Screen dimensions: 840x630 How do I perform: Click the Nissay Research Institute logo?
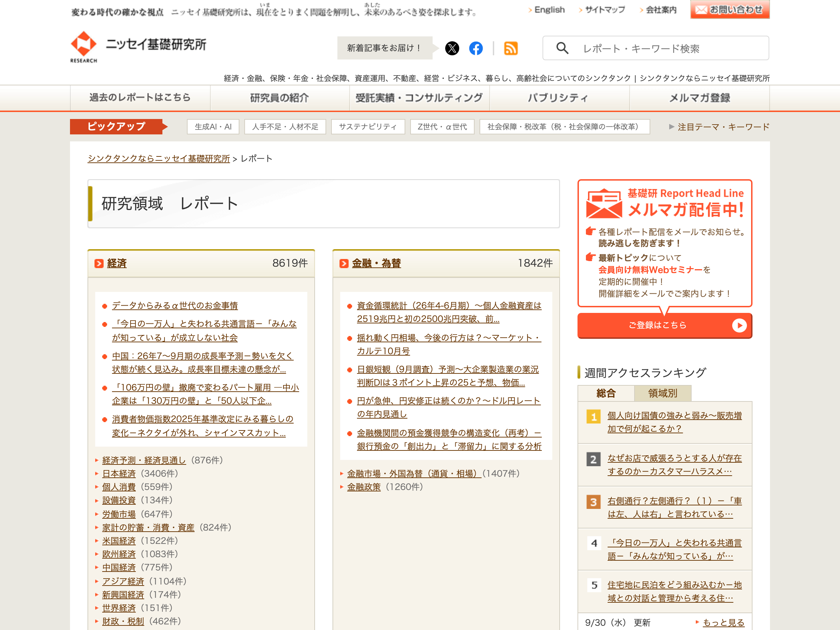click(138, 47)
